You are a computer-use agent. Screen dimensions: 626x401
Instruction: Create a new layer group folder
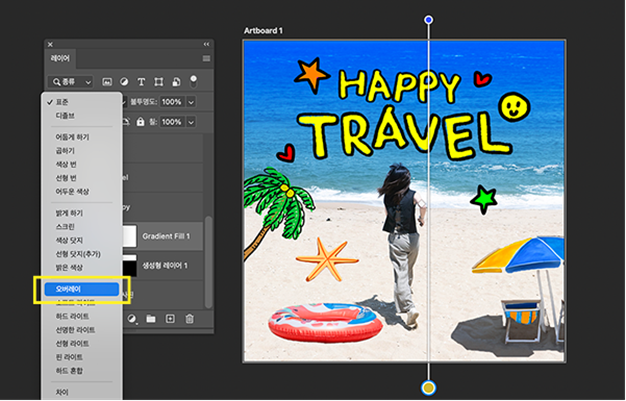[151, 319]
